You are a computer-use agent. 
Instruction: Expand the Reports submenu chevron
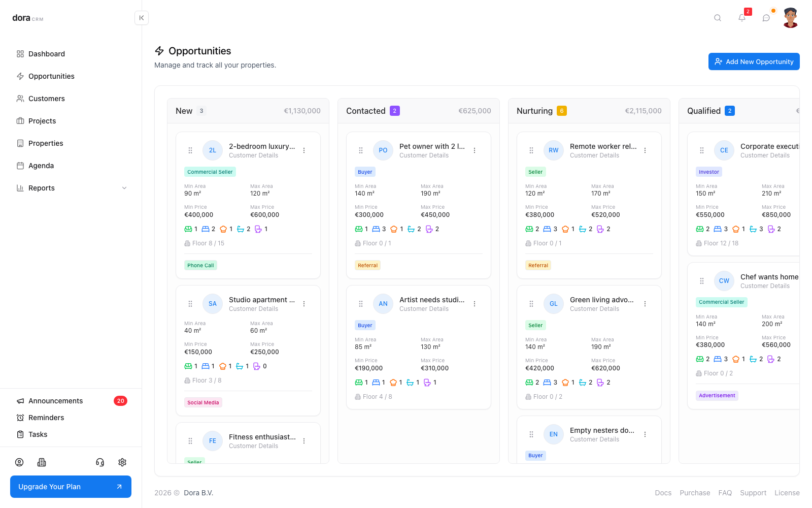tap(124, 188)
